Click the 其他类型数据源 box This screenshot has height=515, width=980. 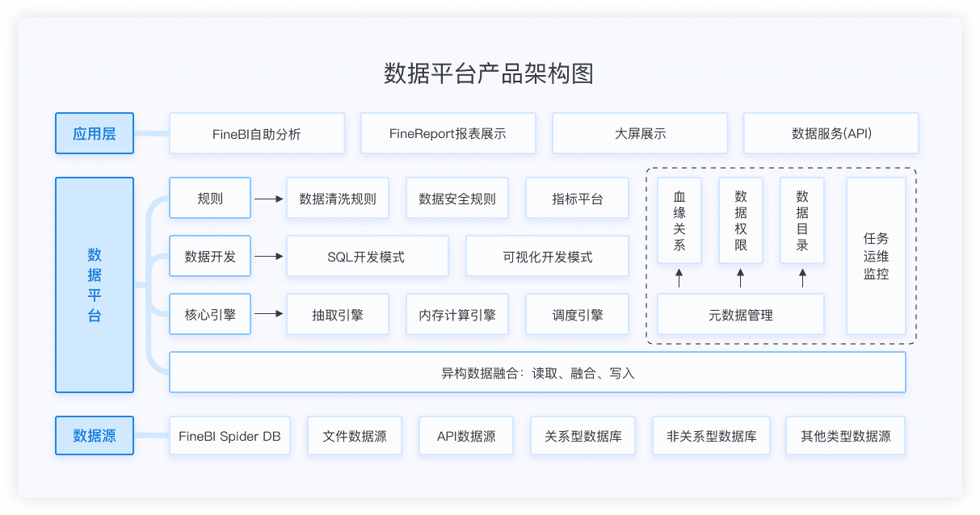tap(846, 436)
